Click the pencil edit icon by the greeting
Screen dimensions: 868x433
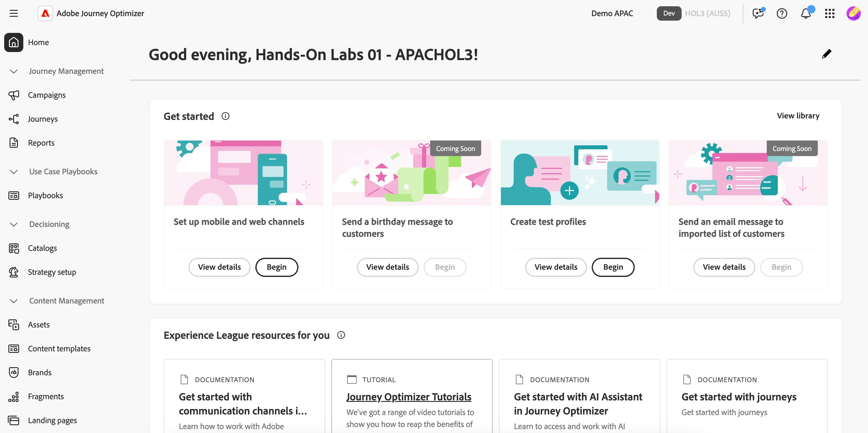pyautogui.click(x=826, y=54)
